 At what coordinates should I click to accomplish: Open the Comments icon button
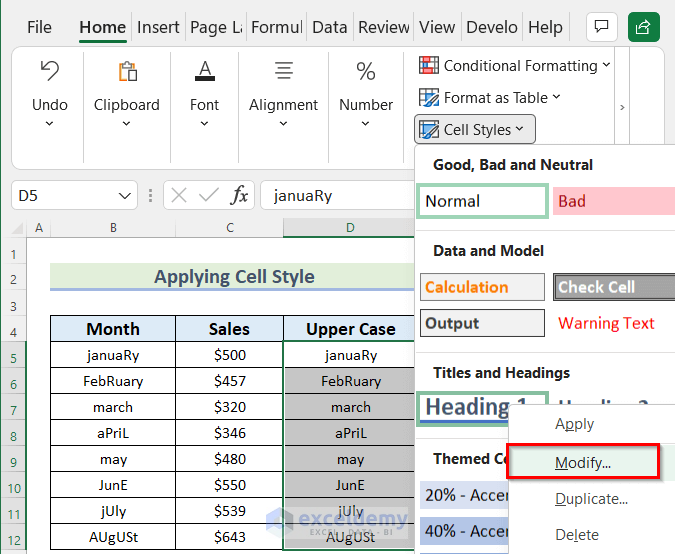[601, 27]
